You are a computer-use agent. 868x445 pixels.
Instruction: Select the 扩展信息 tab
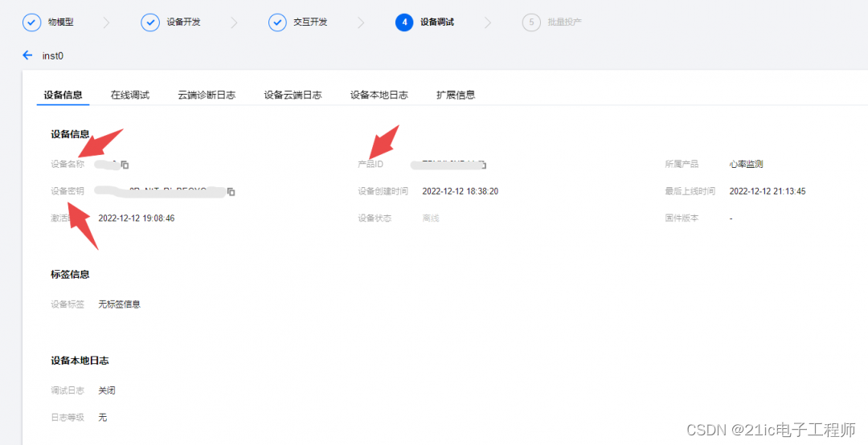point(456,95)
